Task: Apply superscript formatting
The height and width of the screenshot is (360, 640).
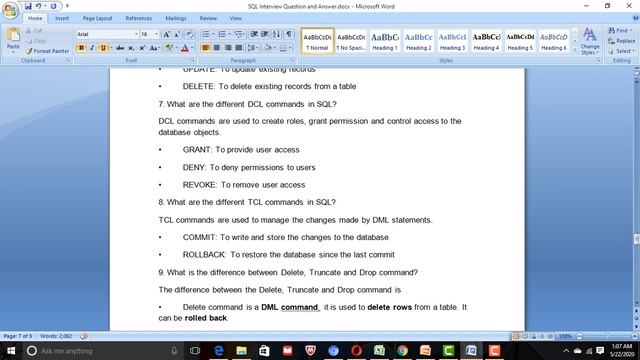Action: coord(142,48)
